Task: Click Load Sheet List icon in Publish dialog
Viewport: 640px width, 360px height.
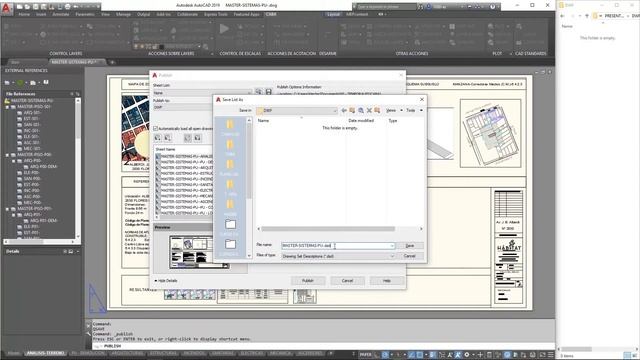Action: pyautogui.click(x=258, y=92)
